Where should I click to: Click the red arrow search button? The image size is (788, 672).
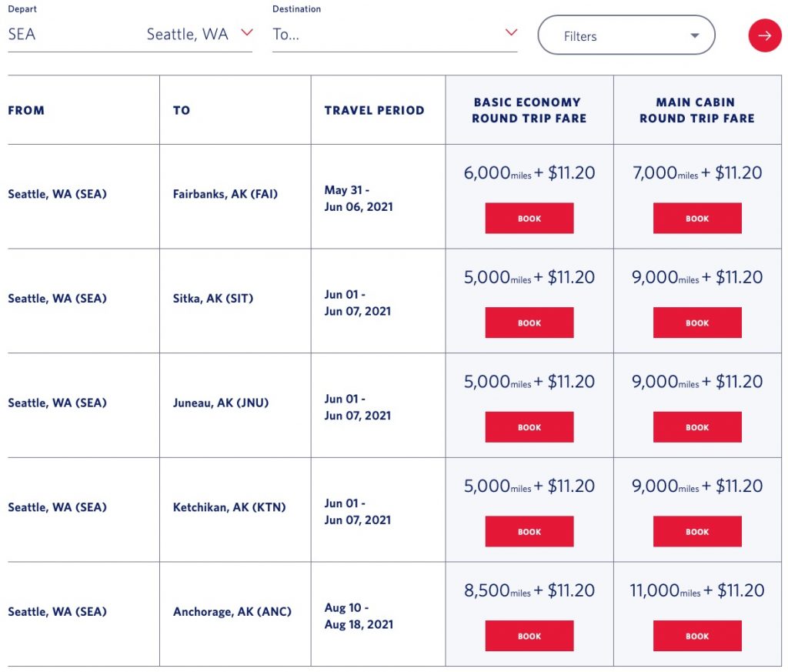point(764,35)
